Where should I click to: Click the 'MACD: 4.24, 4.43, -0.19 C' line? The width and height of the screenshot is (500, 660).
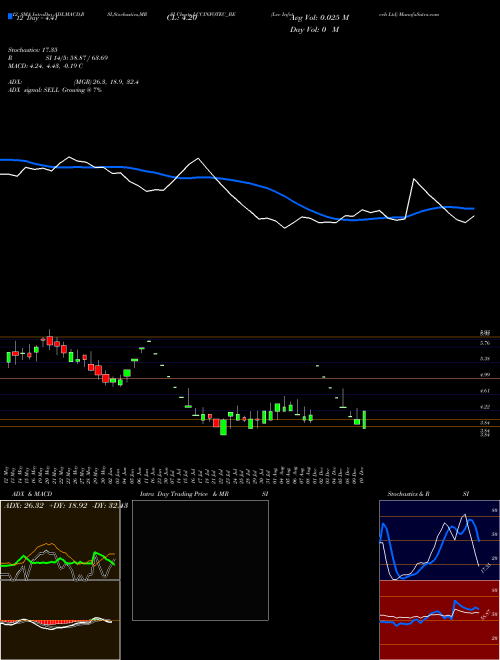point(45,66)
